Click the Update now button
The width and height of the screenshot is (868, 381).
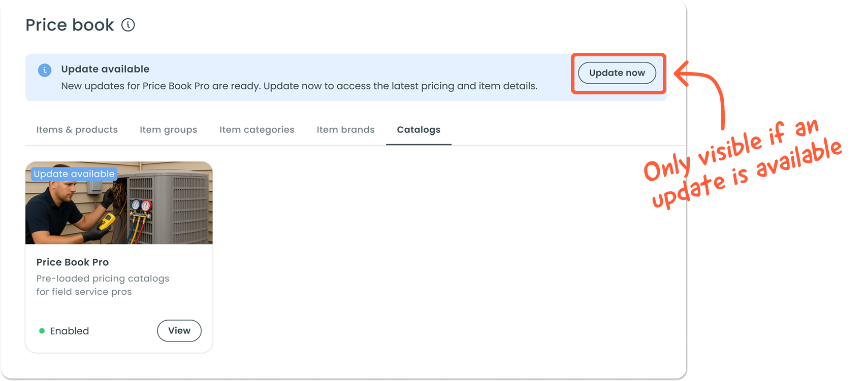point(617,73)
